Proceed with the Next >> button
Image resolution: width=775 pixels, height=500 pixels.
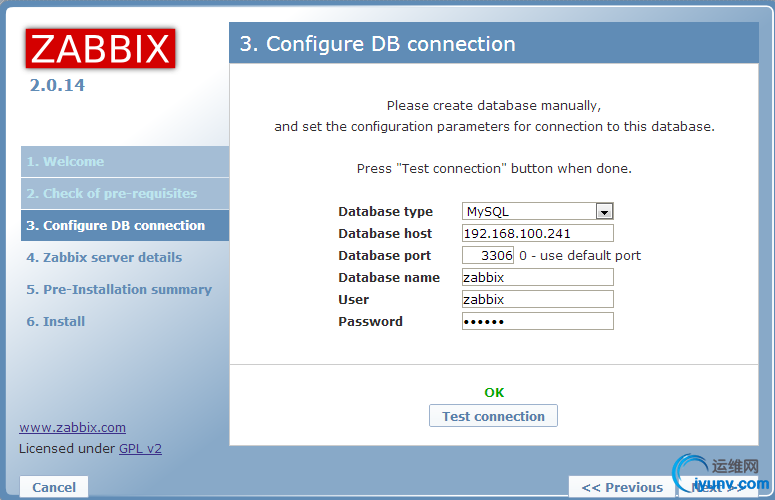pyautogui.click(x=719, y=487)
